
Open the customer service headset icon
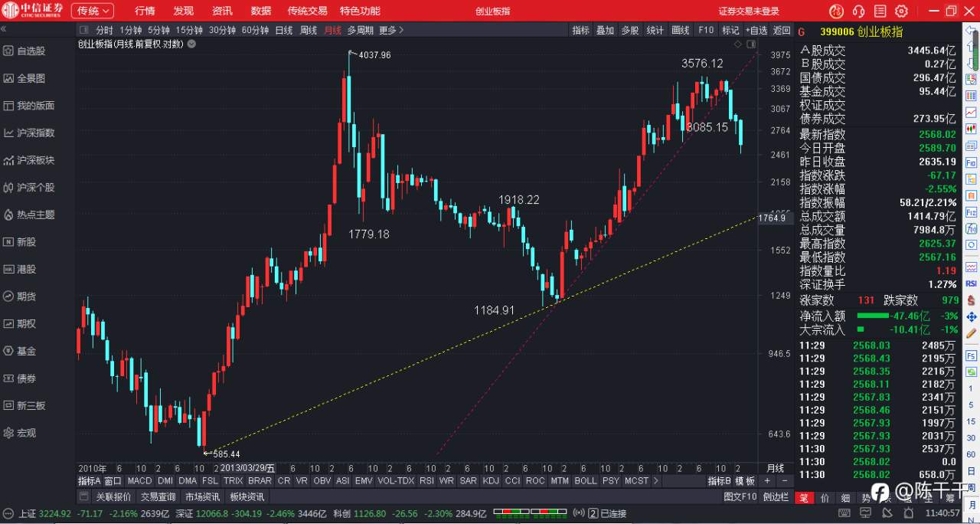858,11
